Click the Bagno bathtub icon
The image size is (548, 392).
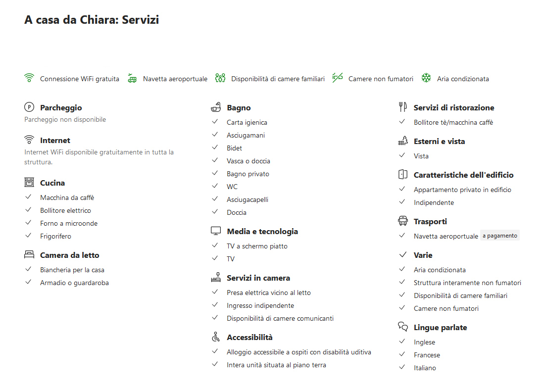(x=216, y=107)
